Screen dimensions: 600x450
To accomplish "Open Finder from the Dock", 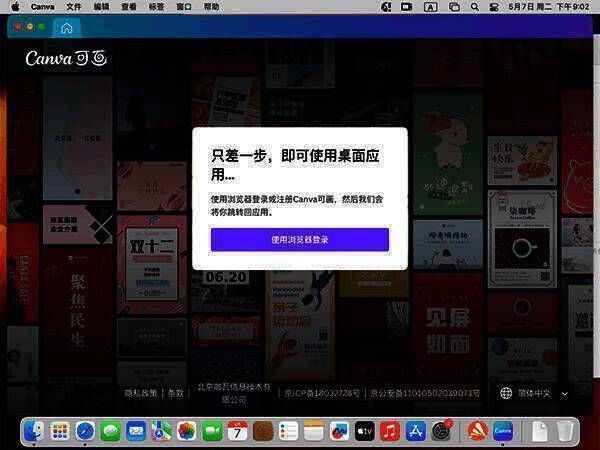I will [x=34, y=431].
